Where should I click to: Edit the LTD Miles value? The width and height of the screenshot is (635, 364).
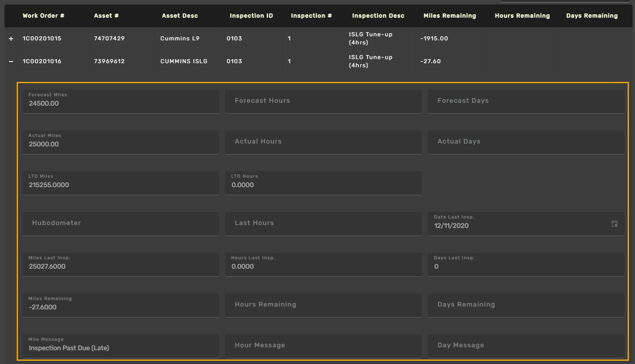(120, 185)
